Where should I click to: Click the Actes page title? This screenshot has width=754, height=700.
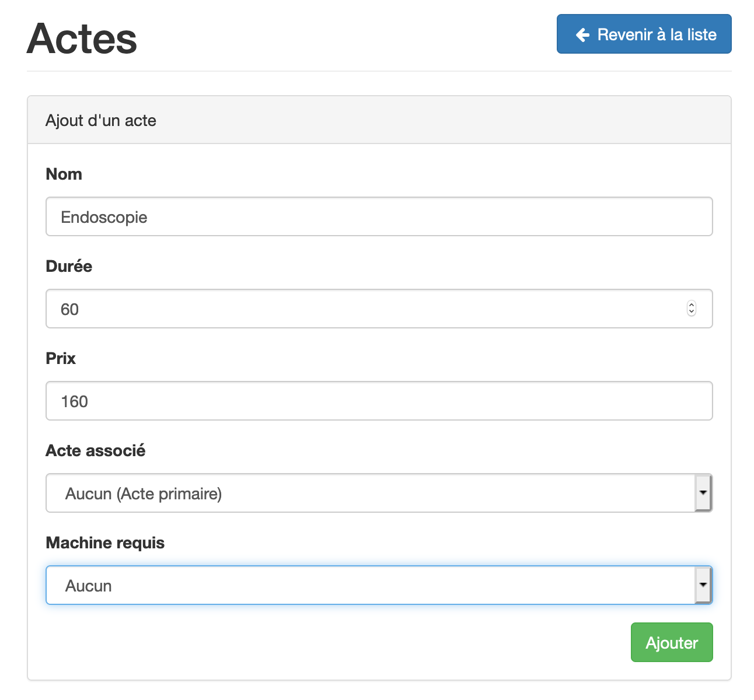(x=82, y=39)
